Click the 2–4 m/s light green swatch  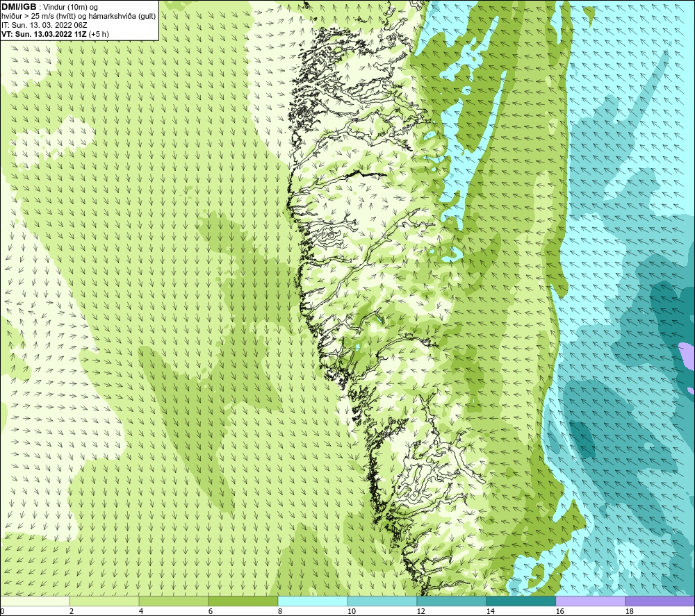tap(104, 601)
